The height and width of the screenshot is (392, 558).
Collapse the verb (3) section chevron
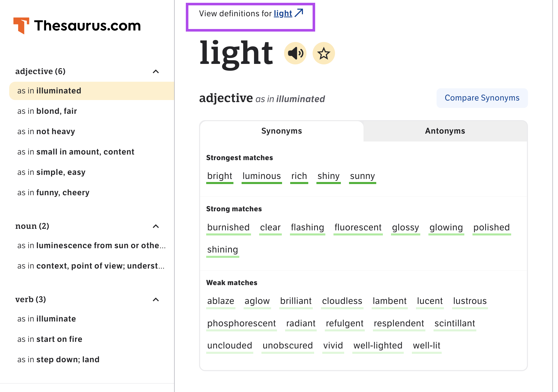156,300
